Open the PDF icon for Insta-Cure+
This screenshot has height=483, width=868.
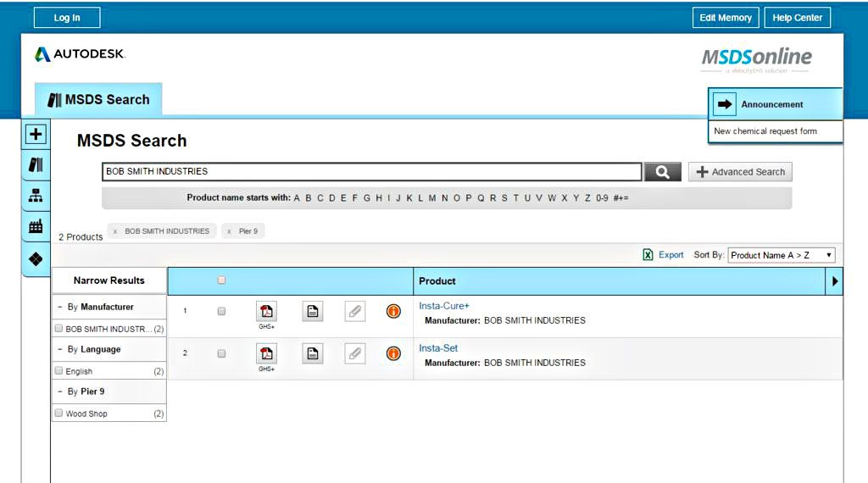click(266, 311)
